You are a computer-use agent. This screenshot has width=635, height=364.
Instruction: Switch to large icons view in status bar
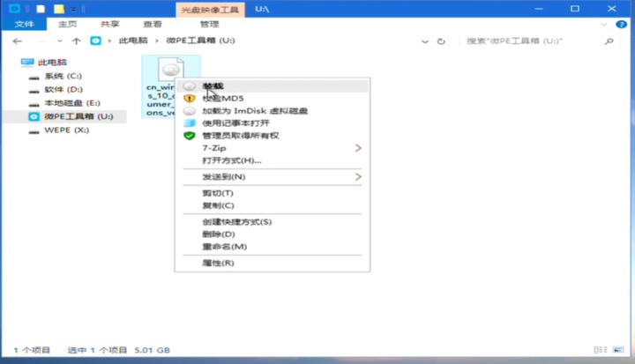click(x=618, y=350)
